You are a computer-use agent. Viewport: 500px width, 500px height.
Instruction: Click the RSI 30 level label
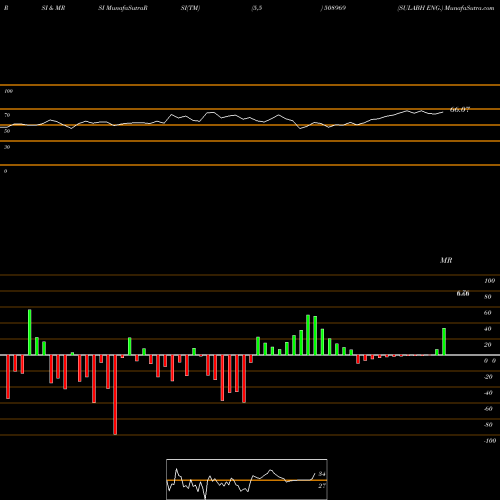pos(7,147)
